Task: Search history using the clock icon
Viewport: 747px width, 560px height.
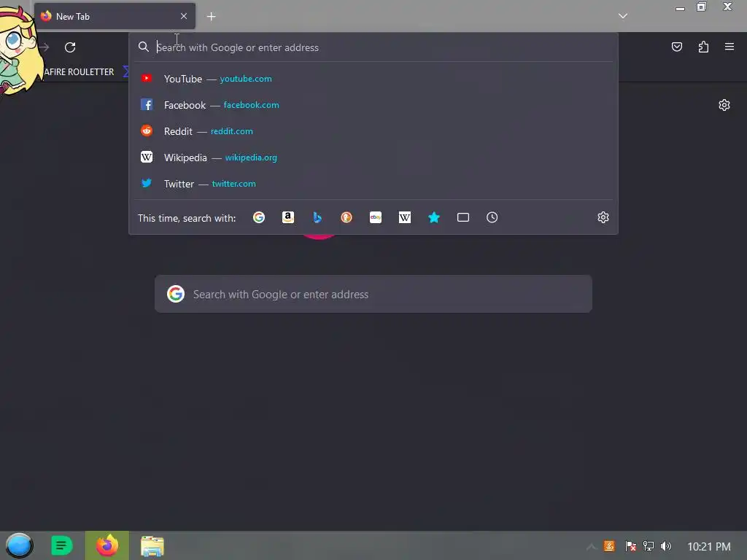Action: 492,217
